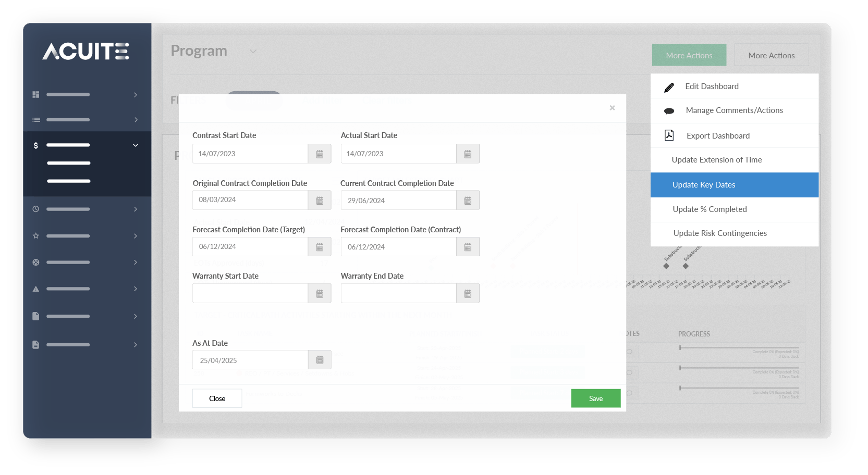Screen dimensions: 868x475
Task: Expand the warning sidebar section chevron
Action: tap(136, 289)
